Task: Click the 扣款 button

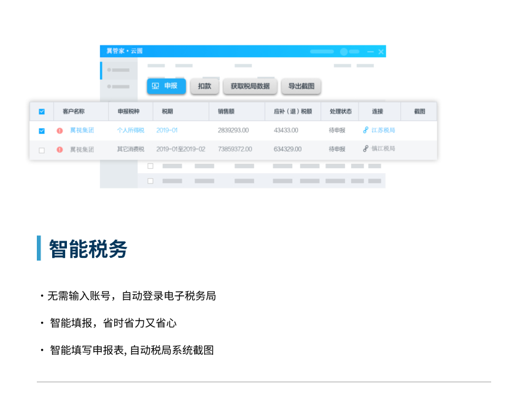Action: coord(204,87)
